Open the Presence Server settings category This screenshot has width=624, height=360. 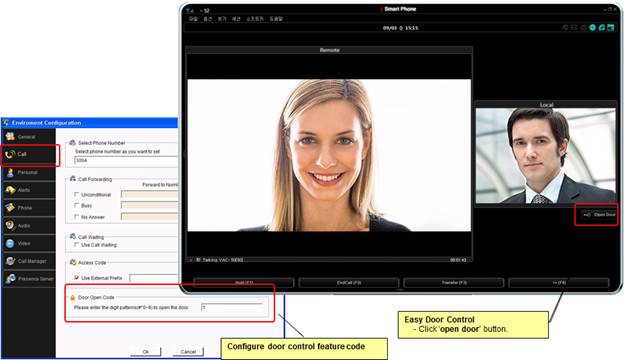28,278
